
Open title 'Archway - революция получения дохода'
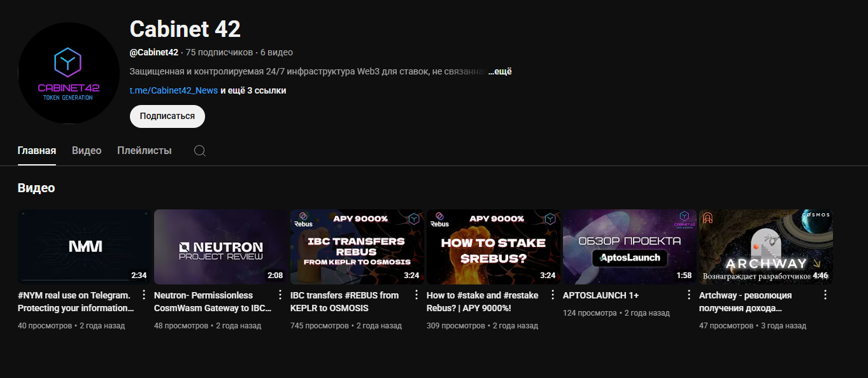click(746, 302)
